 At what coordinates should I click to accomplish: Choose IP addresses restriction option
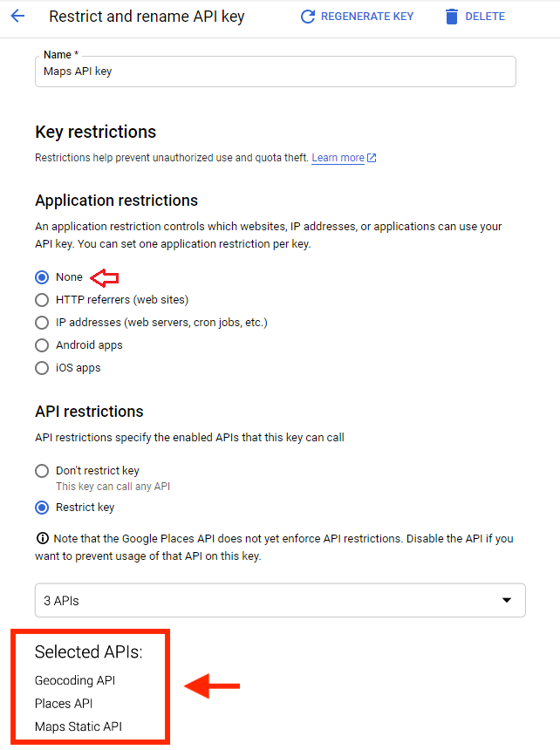click(x=42, y=323)
